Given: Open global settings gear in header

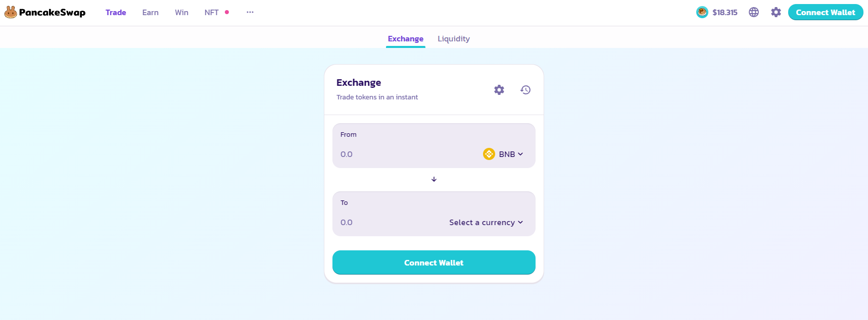Looking at the screenshot, I should click(776, 12).
